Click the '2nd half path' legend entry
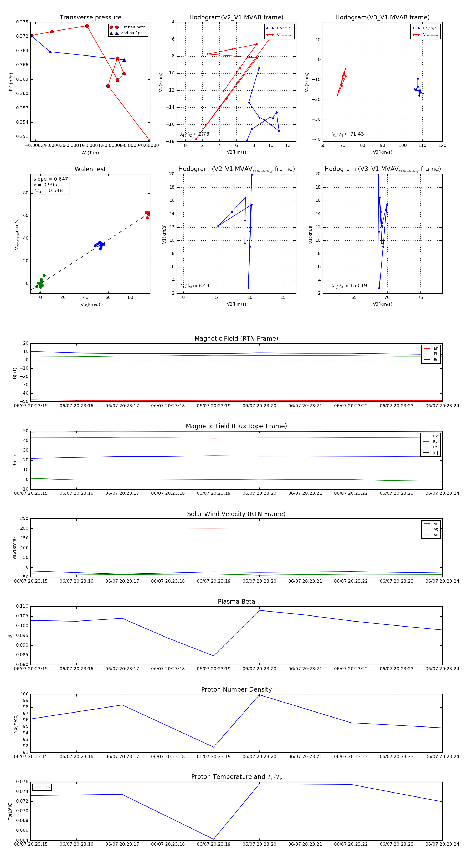The width and height of the screenshot is (473, 868). [x=128, y=33]
